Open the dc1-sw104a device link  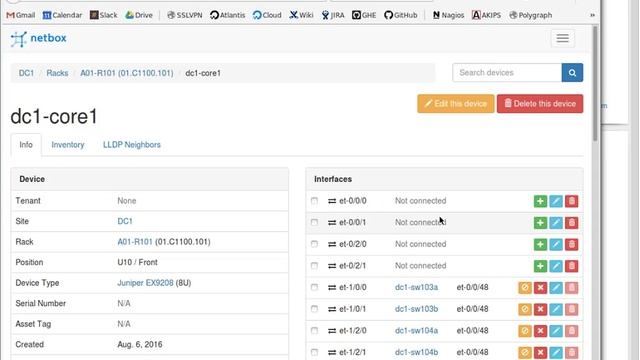[x=416, y=331]
